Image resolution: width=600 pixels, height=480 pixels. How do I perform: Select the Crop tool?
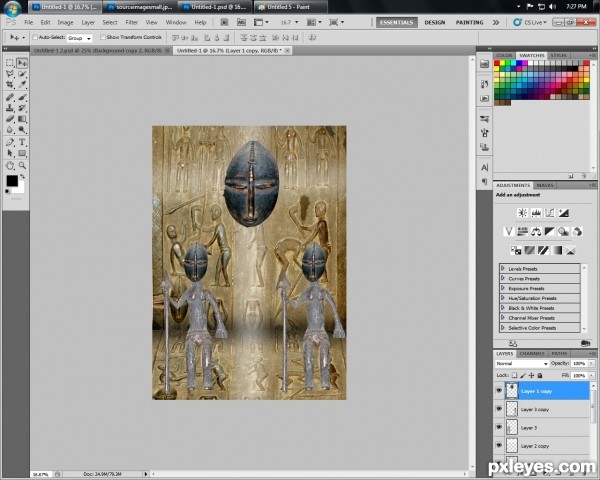(10, 85)
